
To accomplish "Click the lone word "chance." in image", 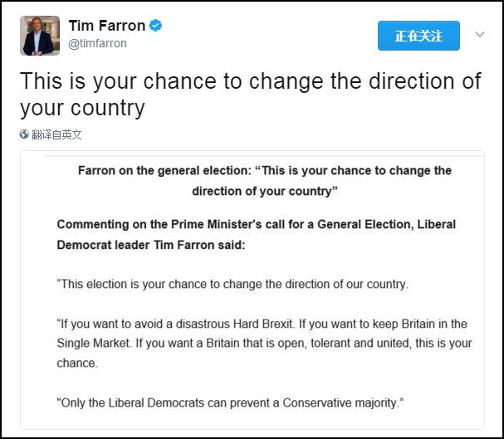I will pos(76,363).
